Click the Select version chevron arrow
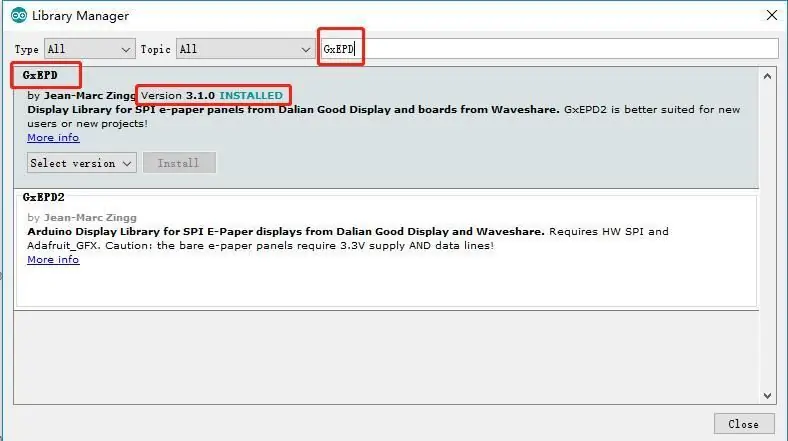The image size is (788, 441). point(127,164)
